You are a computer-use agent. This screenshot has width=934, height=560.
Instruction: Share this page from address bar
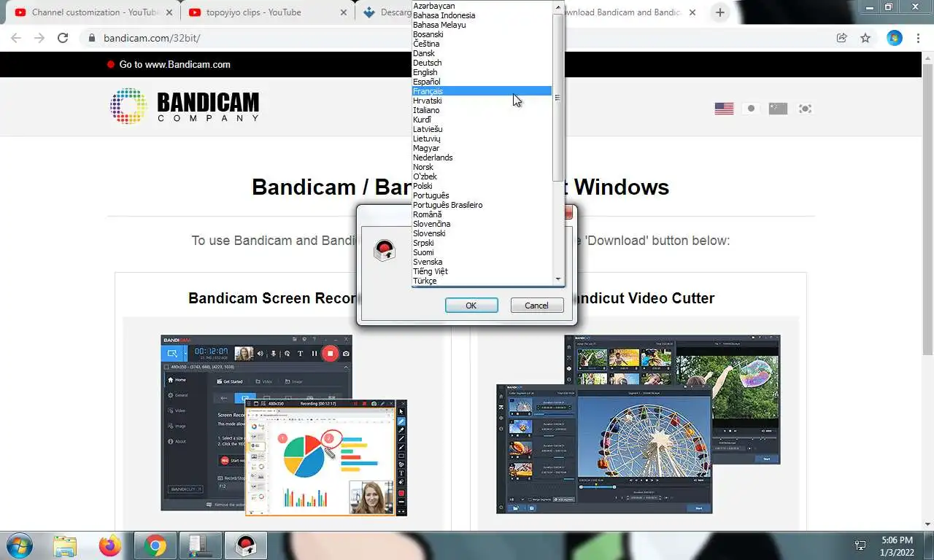pos(841,38)
